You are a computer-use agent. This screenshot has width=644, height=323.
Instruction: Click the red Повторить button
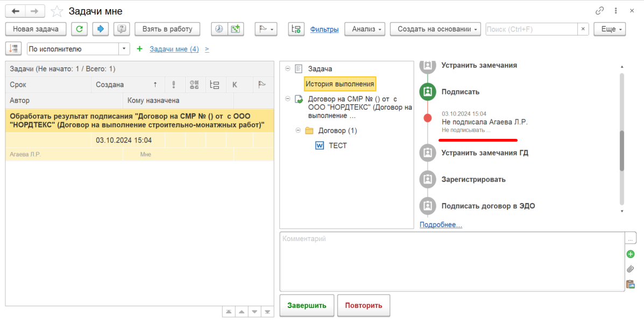click(x=364, y=305)
